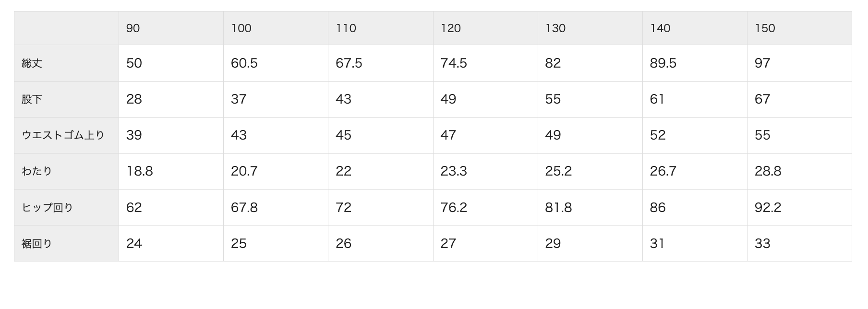
Task: Select ウエストゴム上り value 47 for size 120
Action: 448,135
